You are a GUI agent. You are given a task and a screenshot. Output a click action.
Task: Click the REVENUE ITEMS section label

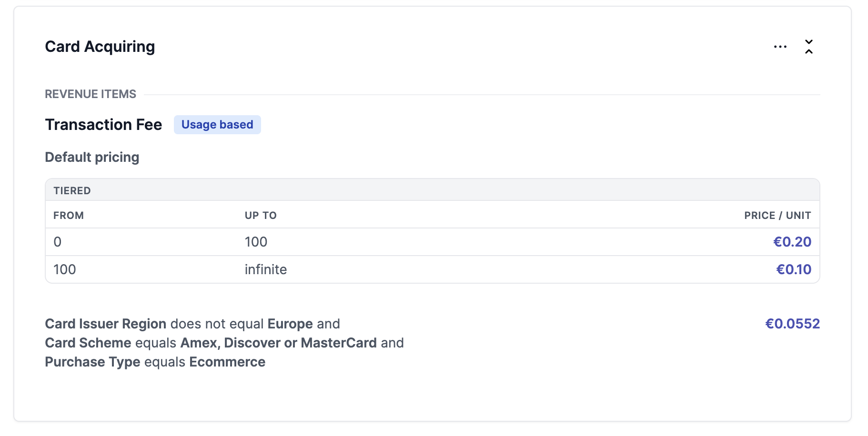(91, 94)
